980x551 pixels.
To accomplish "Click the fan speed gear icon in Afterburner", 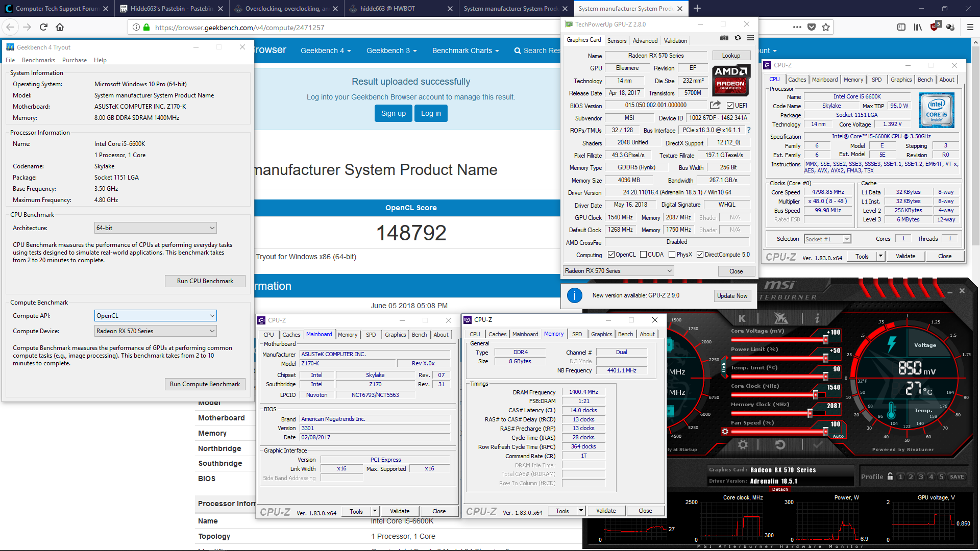I will tap(725, 432).
